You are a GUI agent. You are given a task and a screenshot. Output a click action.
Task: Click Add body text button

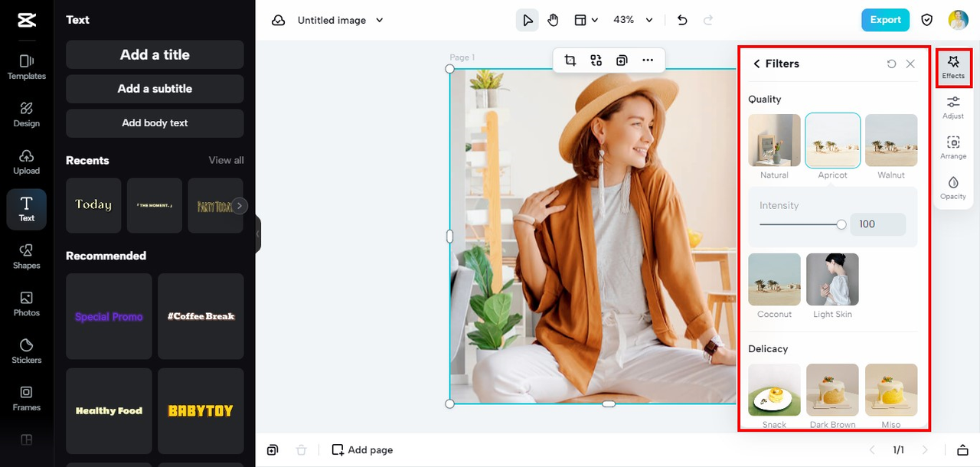[x=155, y=123]
